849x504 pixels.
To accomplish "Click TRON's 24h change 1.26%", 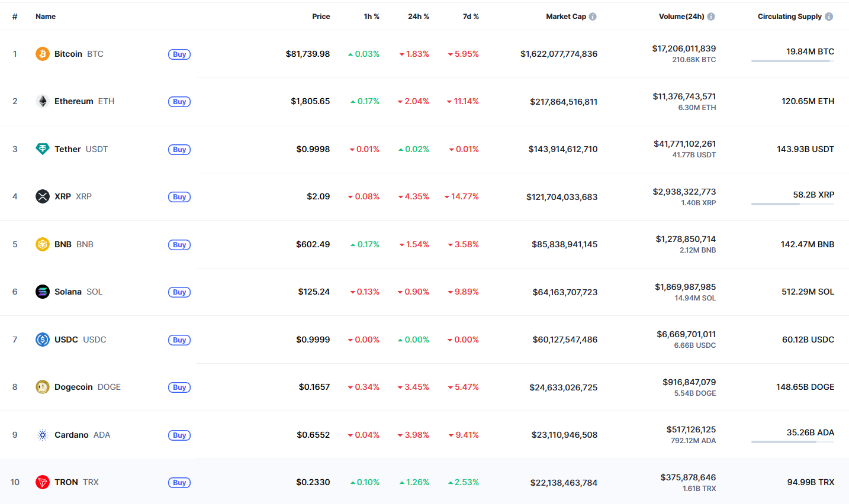I will (x=414, y=482).
